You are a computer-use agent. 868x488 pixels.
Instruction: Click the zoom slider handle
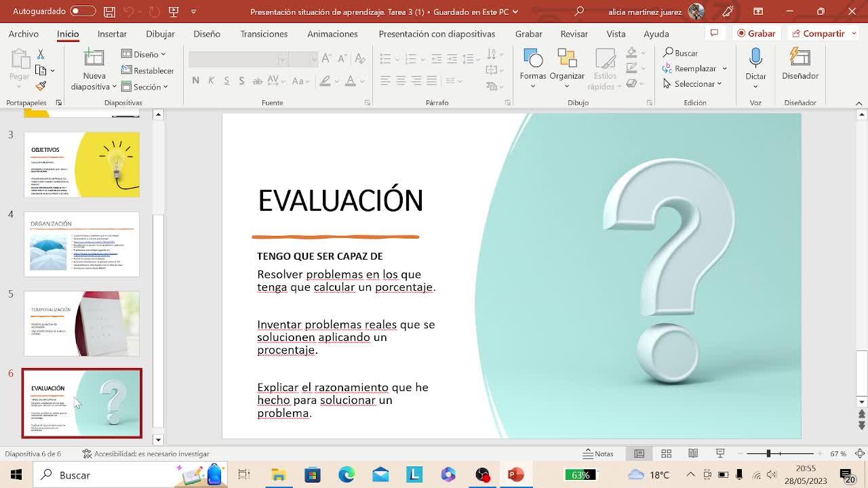[768, 453]
